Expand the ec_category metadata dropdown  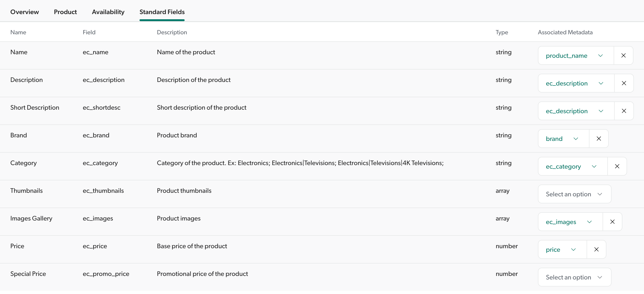572,166
